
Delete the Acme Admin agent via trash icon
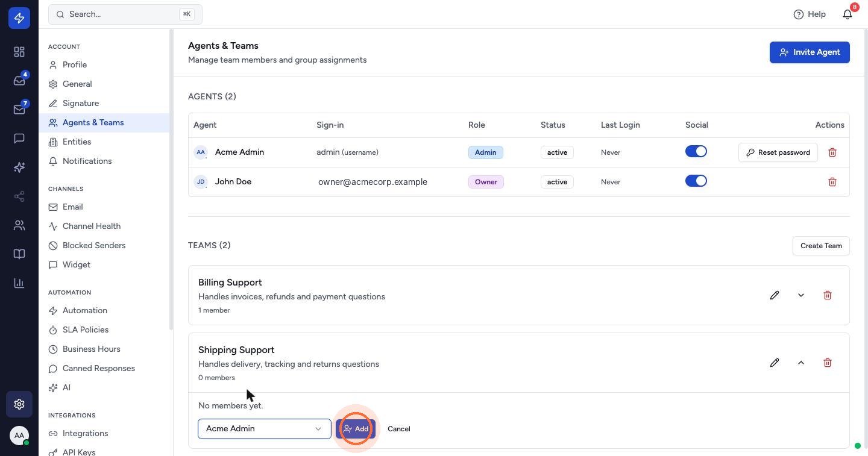[832, 152]
